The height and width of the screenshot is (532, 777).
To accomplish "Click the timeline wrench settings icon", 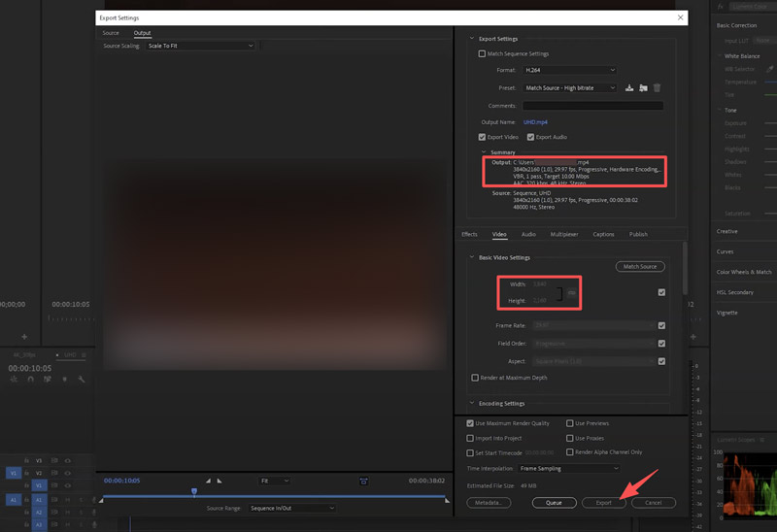I will click(x=84, y=380).
